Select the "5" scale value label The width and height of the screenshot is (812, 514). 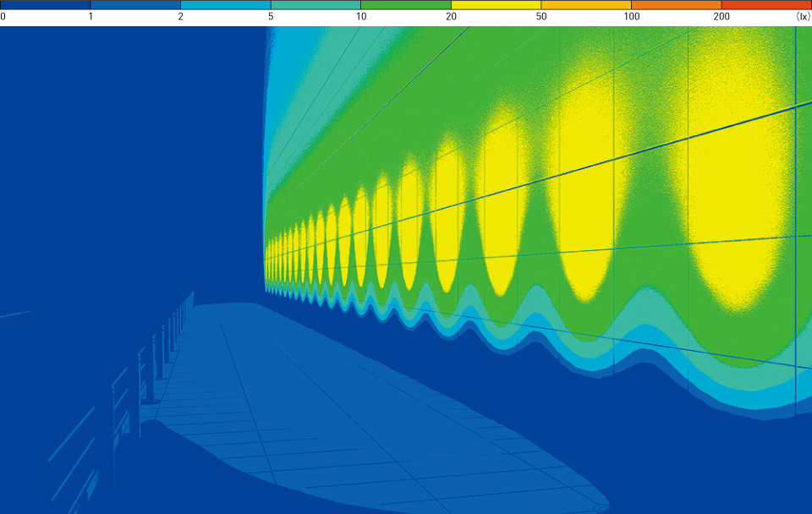(x=271, y=17)
